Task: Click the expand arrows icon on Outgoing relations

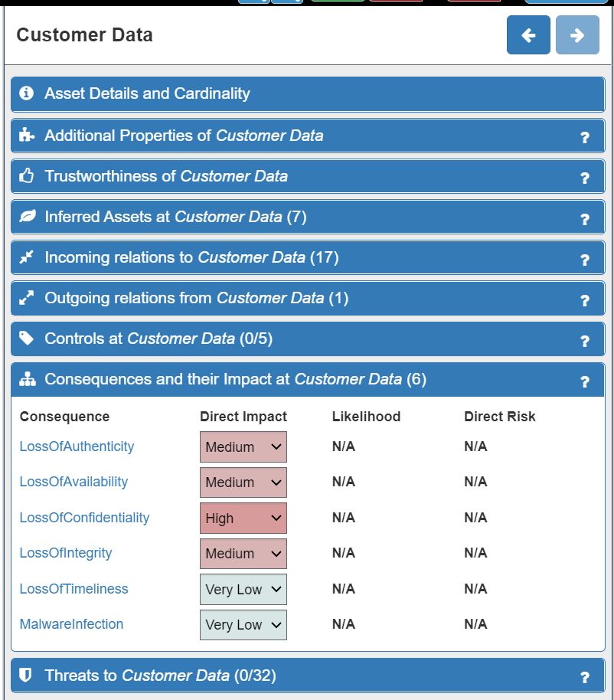Action: [x=26, y=298]
